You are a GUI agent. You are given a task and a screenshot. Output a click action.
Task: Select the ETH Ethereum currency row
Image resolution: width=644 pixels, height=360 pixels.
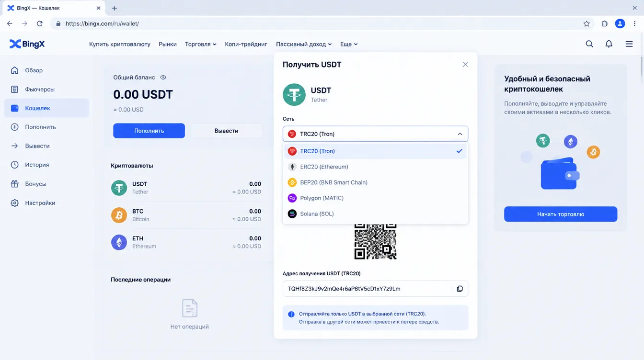pos(186,242)
